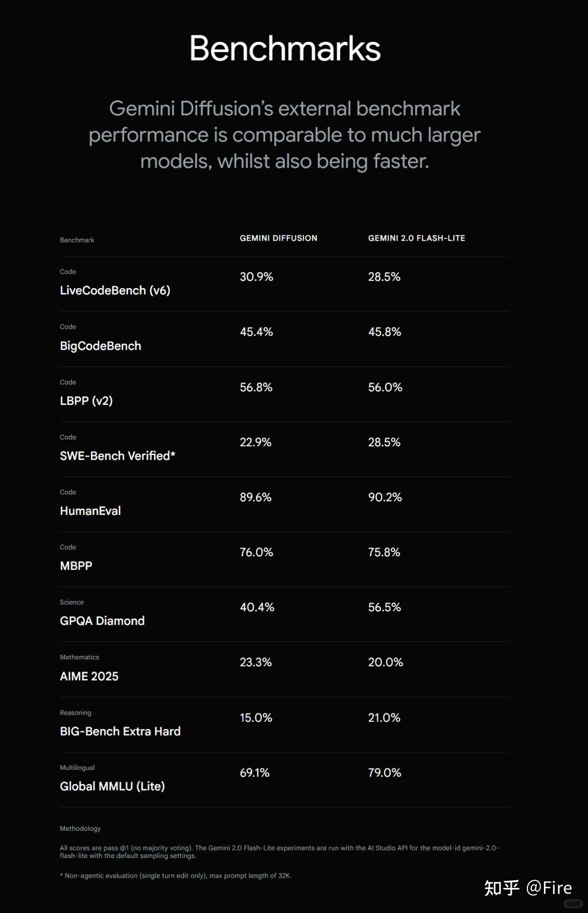Click the LBPP (v2) benchmark name

click(x=86, y=401)
